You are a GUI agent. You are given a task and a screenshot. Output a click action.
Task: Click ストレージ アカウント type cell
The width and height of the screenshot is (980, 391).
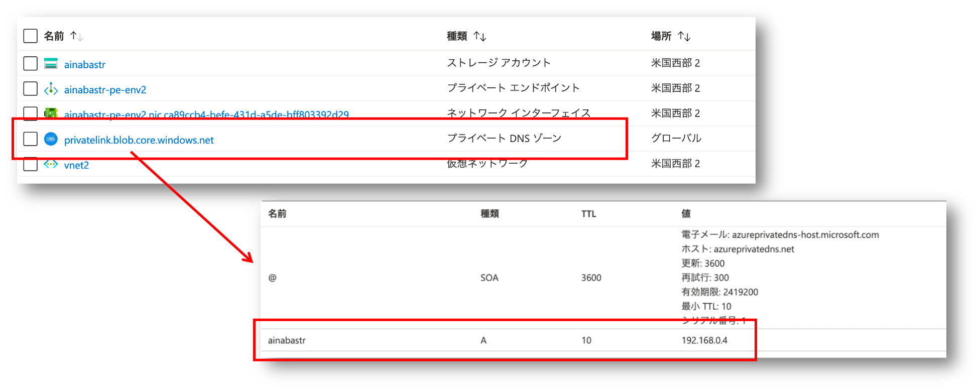coord(499,63)
